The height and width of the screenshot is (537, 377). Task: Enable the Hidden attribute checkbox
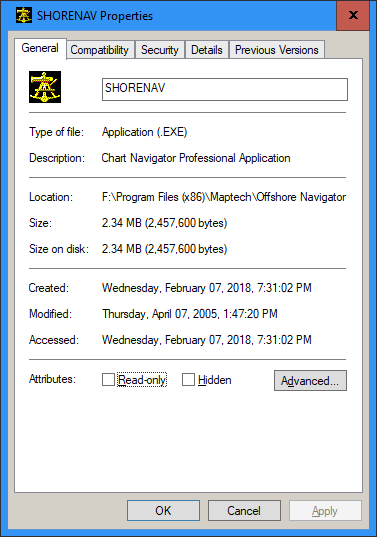(188, 379)
